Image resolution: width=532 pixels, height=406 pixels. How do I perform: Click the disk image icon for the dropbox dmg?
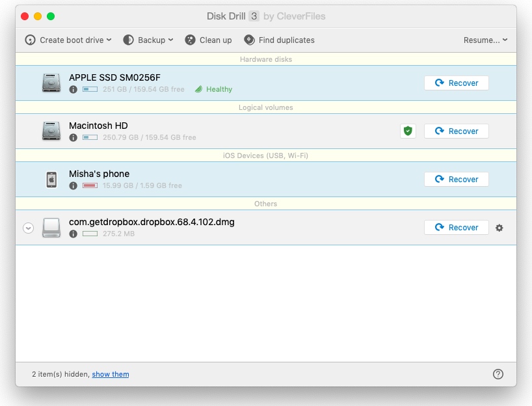coord(51,228)
